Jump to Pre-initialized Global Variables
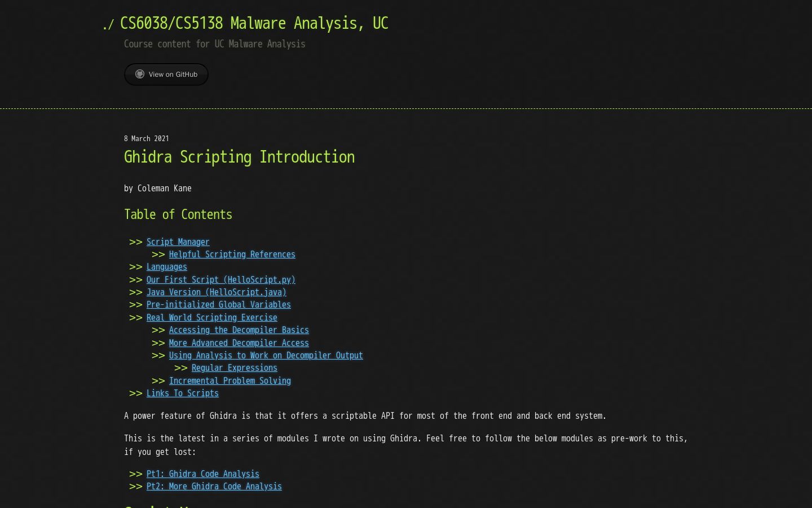The height and width of the screenshot is (508, 812). coord(219,305)
